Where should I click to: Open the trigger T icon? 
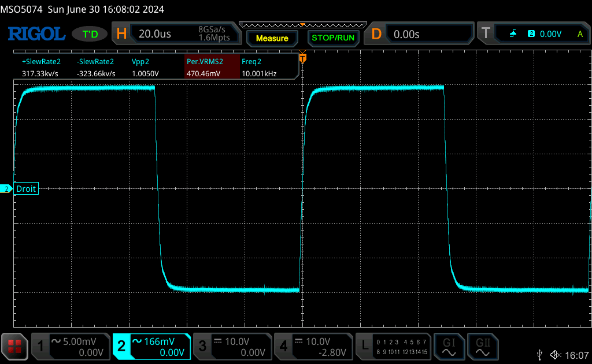(x=486, y=34)
